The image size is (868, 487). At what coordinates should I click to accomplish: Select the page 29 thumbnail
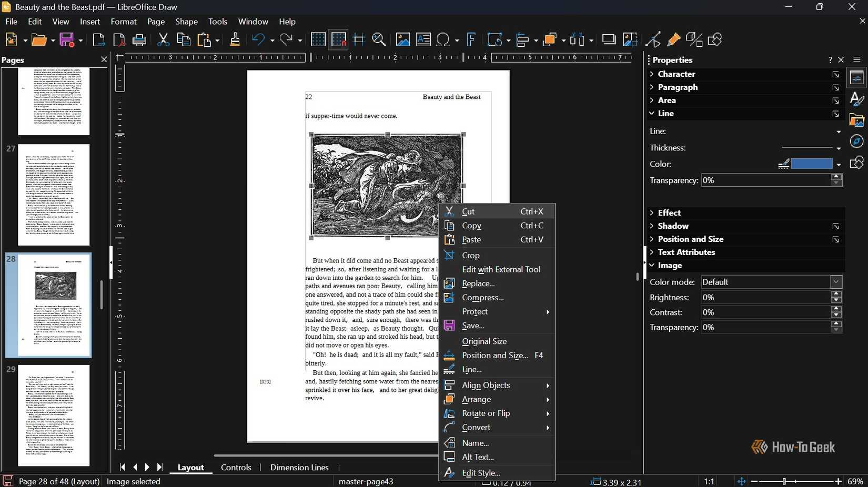click(54, 415)
